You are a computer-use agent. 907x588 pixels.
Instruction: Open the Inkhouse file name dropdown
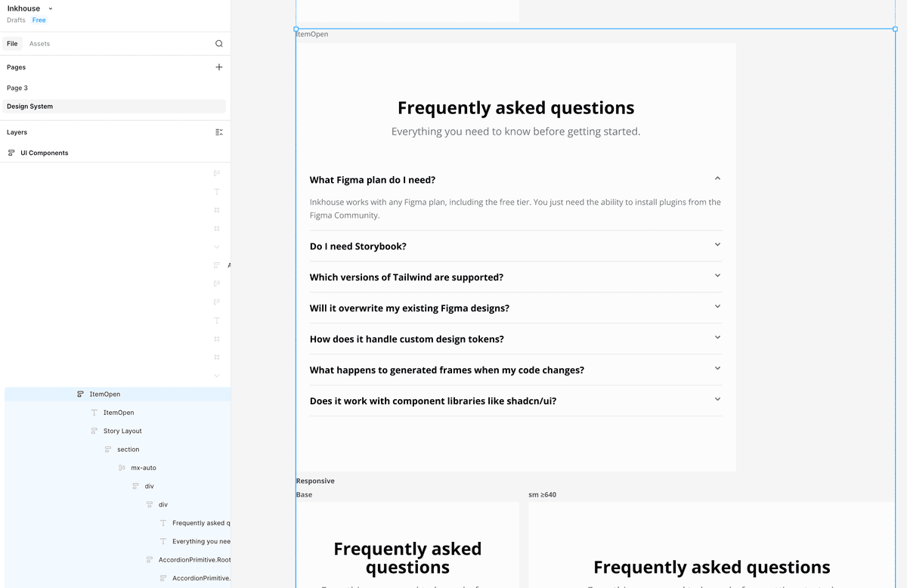point(50,8)
